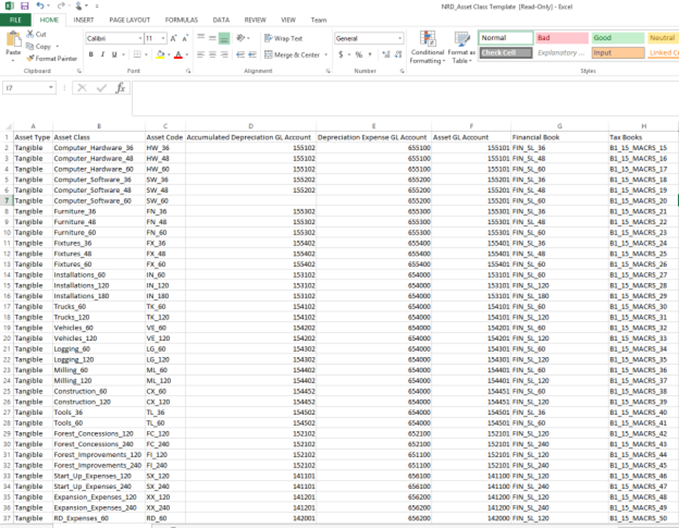Toggle underline formatting

point(114,55)
